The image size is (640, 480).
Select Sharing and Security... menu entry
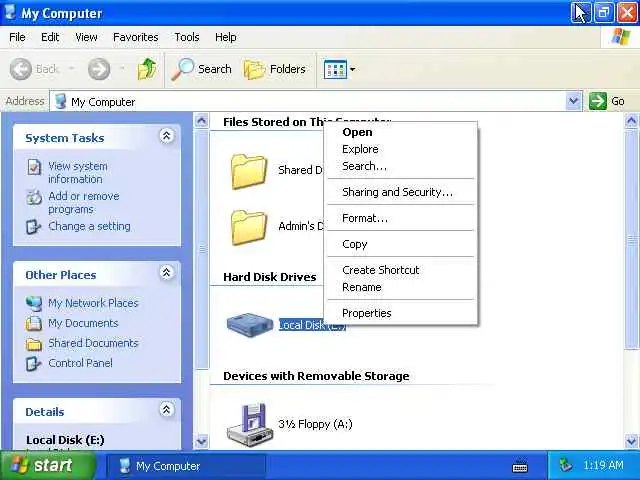[402, 192]
